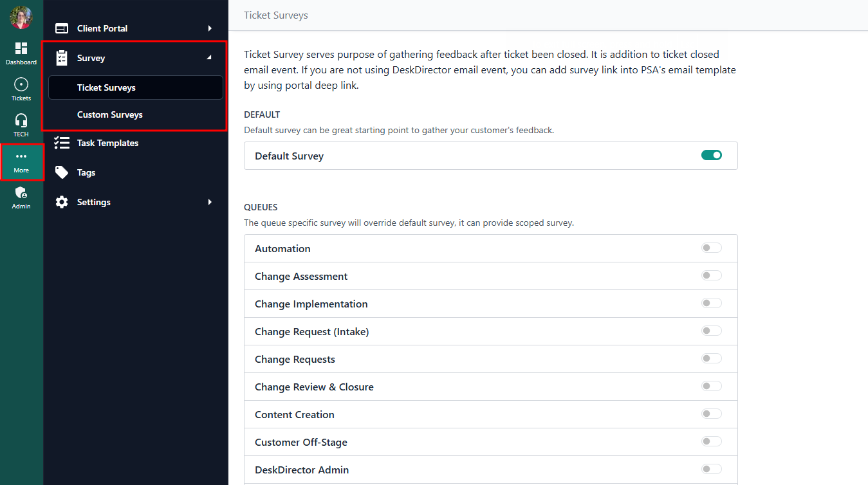Click the Tags label icon

tap(62, 172)
